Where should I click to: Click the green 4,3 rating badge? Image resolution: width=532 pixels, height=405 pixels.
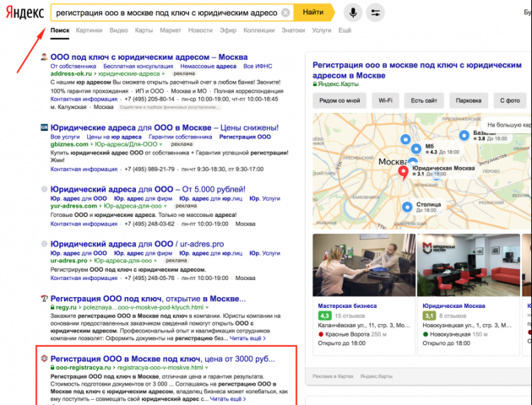click(x=325, y=316)
